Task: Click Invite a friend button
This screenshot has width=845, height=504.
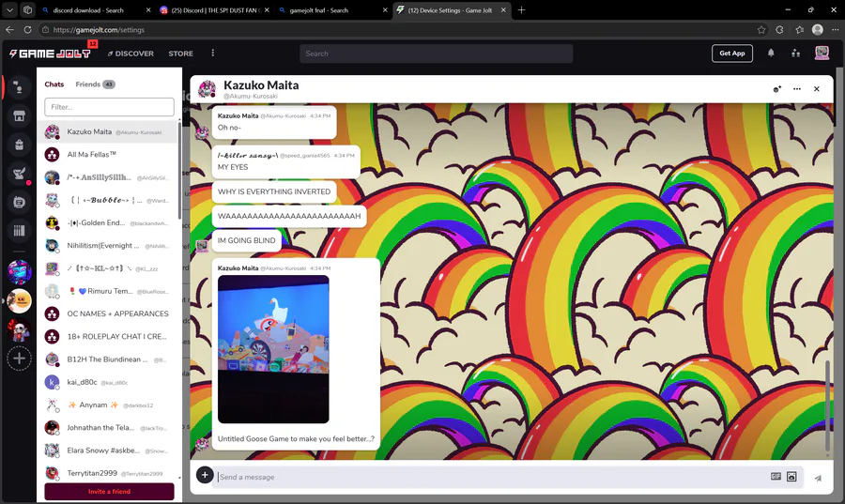Action: pos(110,491)
